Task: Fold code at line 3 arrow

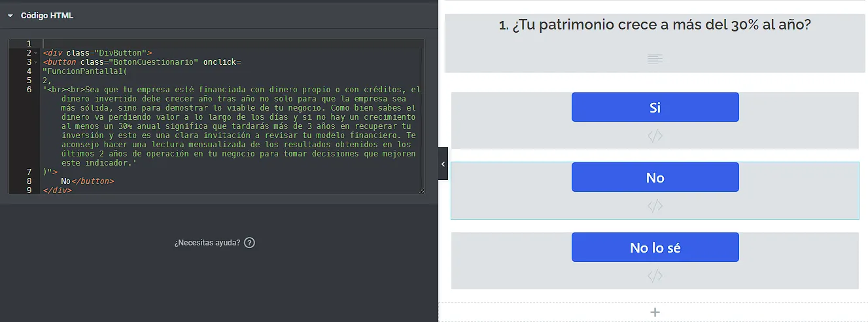Action: click(35, 62)
